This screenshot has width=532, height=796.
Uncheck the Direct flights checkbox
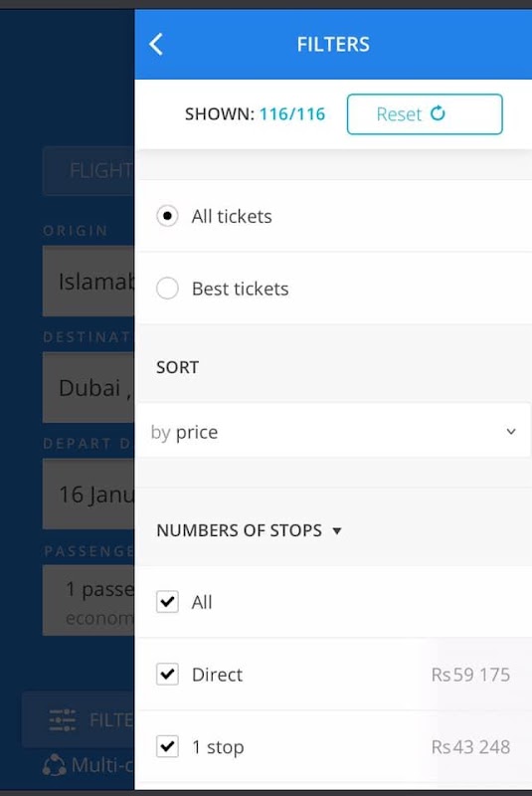tap(167, 675)
